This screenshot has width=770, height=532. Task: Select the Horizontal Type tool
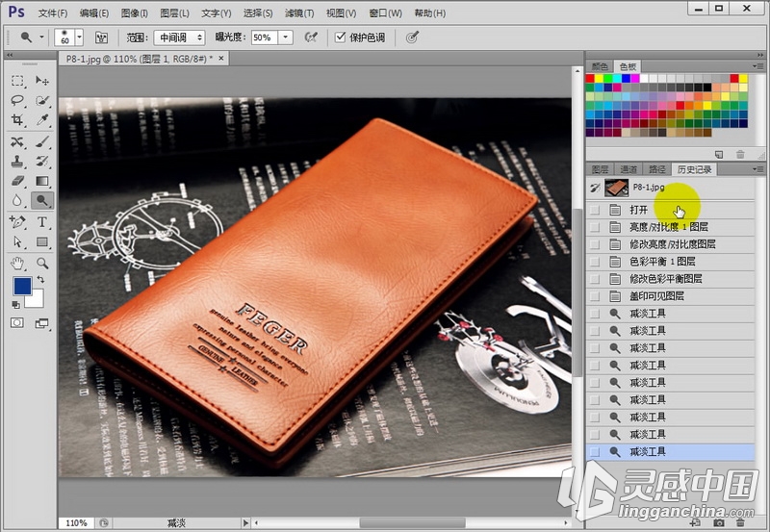tap(42, 222)
